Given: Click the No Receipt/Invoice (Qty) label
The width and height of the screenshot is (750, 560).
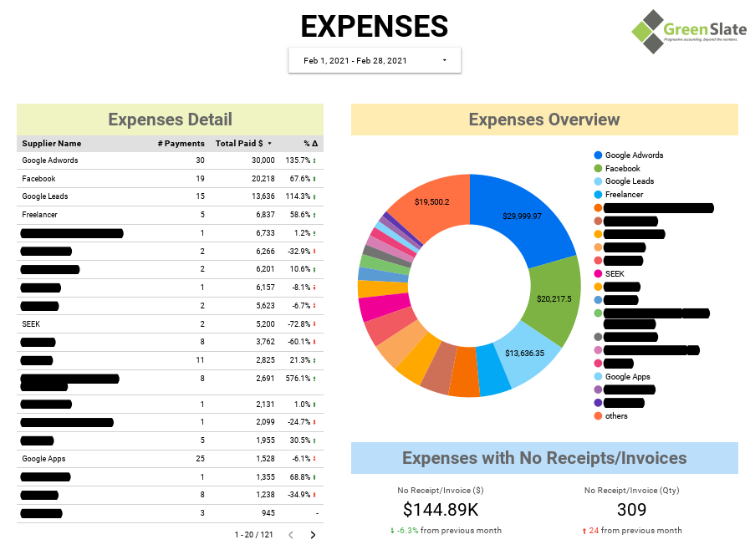Looking at the screenshot, I should click(x=632, y=490).
